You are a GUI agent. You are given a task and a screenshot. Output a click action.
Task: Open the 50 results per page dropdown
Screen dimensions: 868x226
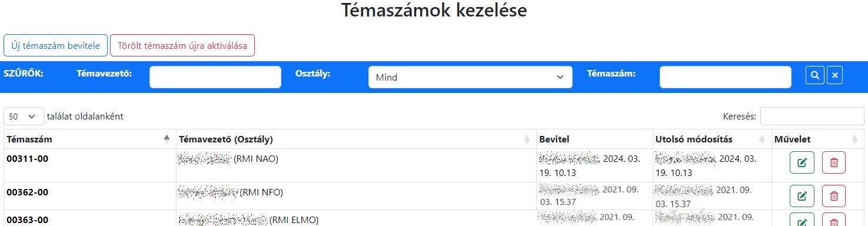[24, 117]
